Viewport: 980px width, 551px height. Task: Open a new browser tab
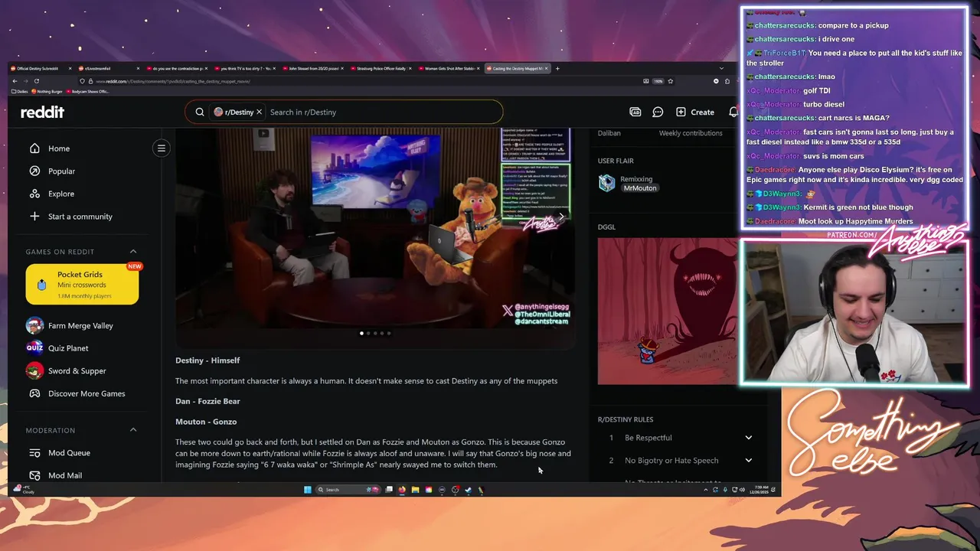tap(557, 69)
